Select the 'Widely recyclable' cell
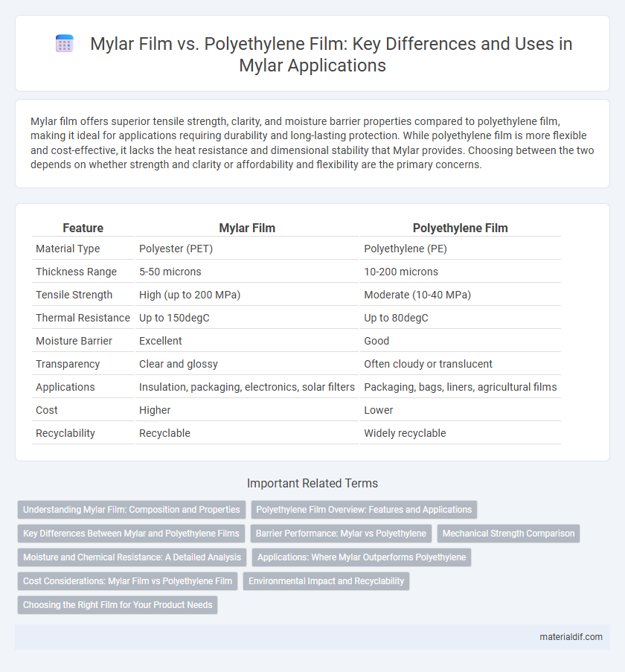 pos(405,433)
